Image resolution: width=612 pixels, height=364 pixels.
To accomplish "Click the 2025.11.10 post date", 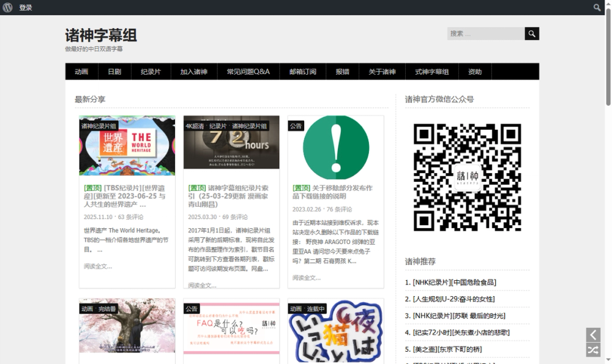I will pyautogui.click(x=98, y=217).
